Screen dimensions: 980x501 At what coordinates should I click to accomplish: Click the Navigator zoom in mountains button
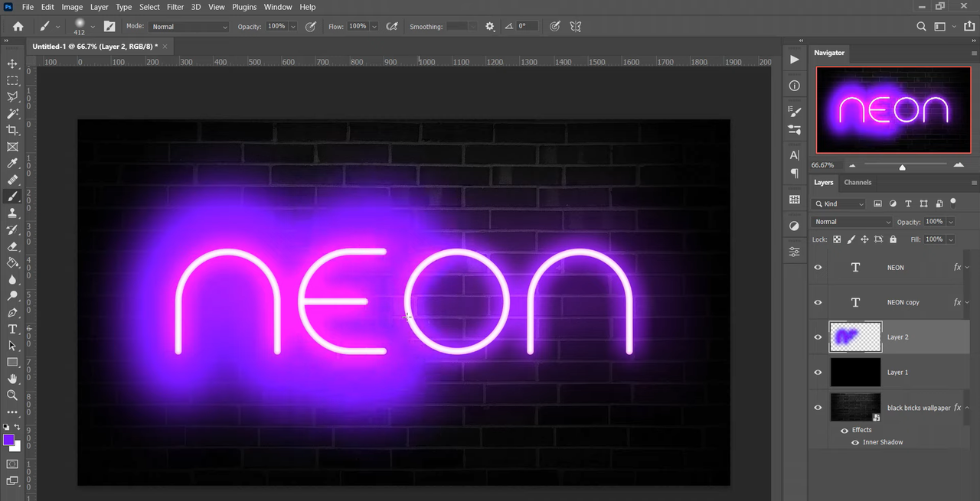coord(959,164)
